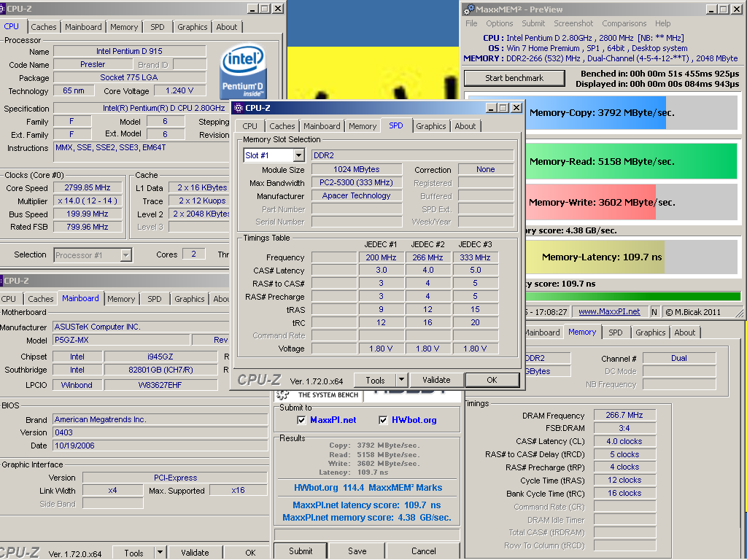Click the Intel Pentium D logo
Image resolution: width=747 pixels, height=560 pixels.
pos(243,71)
